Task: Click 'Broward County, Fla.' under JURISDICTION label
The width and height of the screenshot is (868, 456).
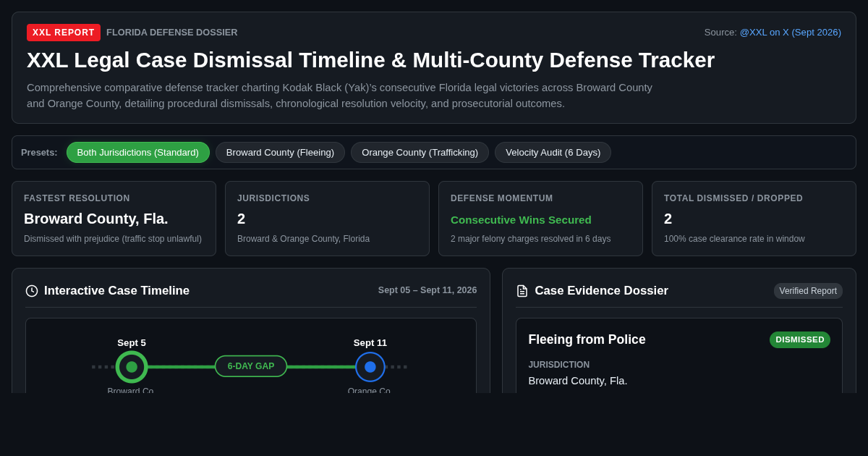Action: [x=578, y=381]
